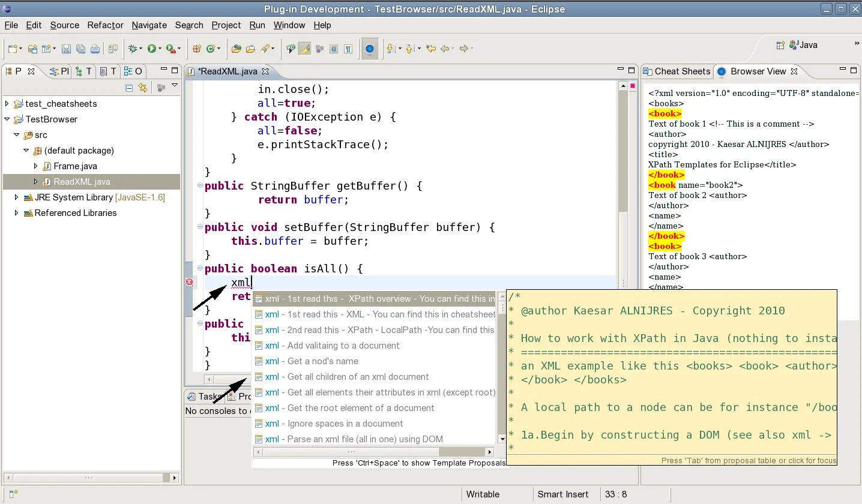
Task: Open the Refactor menu
Action: point(106,25)
